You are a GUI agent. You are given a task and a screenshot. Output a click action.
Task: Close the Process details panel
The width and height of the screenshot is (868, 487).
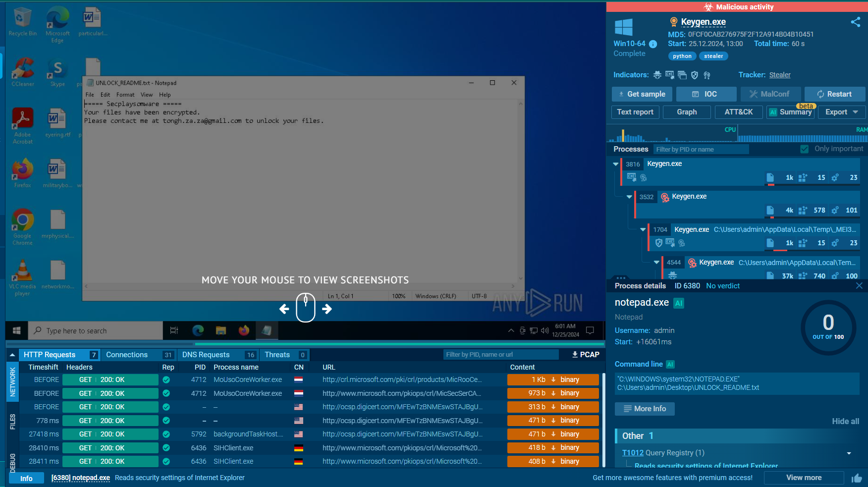point(859,286)
